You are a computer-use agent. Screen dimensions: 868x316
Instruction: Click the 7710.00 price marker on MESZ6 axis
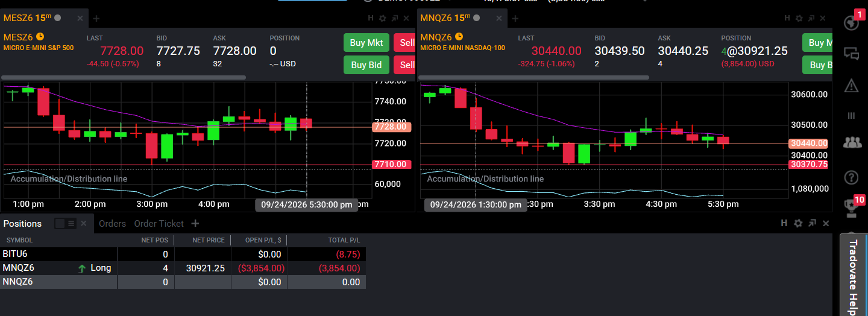[x=392, y=164]
